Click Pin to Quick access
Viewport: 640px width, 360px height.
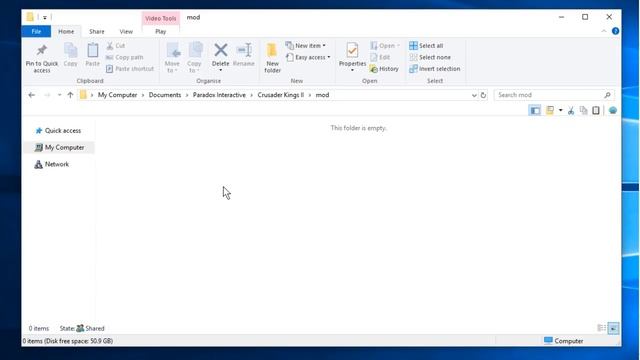click(42, 58)
